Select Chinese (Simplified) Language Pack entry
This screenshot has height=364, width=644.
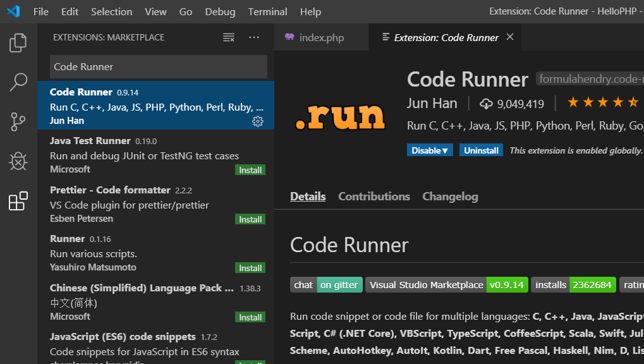[x=155, y=301]
